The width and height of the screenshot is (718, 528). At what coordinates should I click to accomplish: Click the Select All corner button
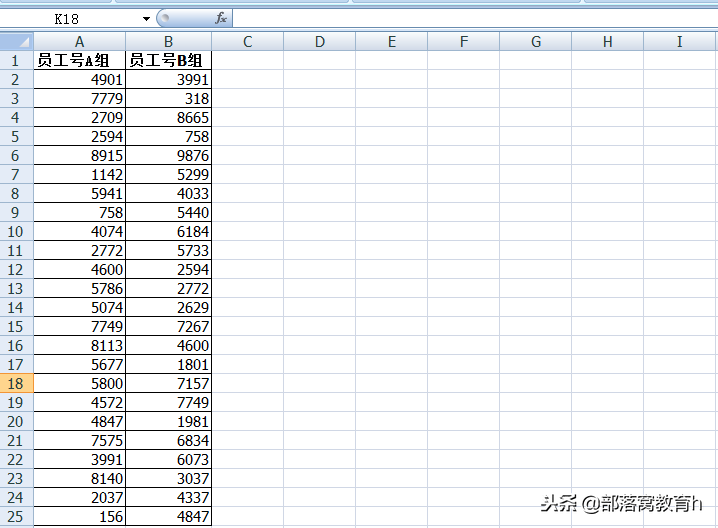[x=16, y=42]
